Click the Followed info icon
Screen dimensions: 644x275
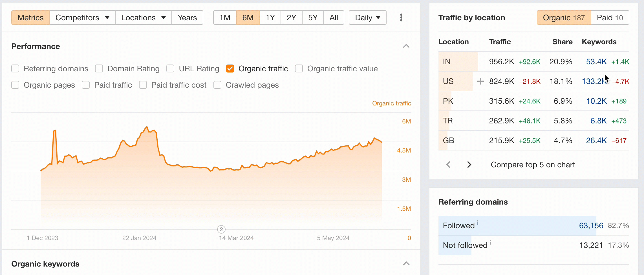[x=478, y=223]
